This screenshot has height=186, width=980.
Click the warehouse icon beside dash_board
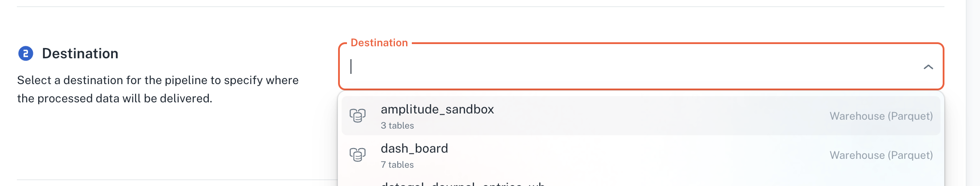pos(358,155)
